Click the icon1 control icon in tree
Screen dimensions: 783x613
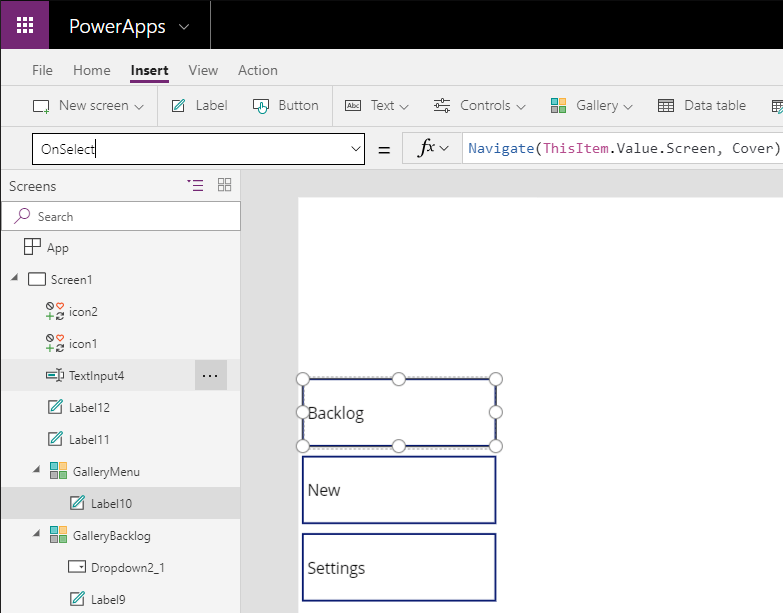pos(55,343)
